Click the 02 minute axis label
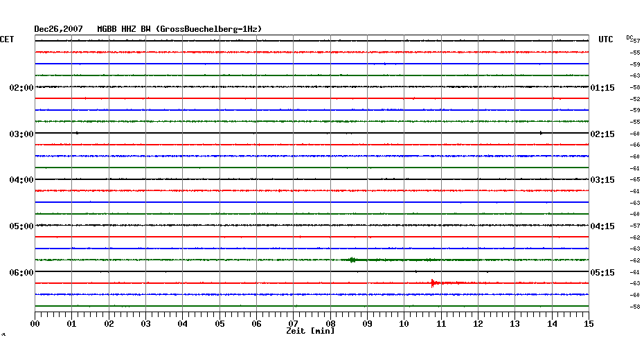 pyautogui.click(x=109, y=324)
